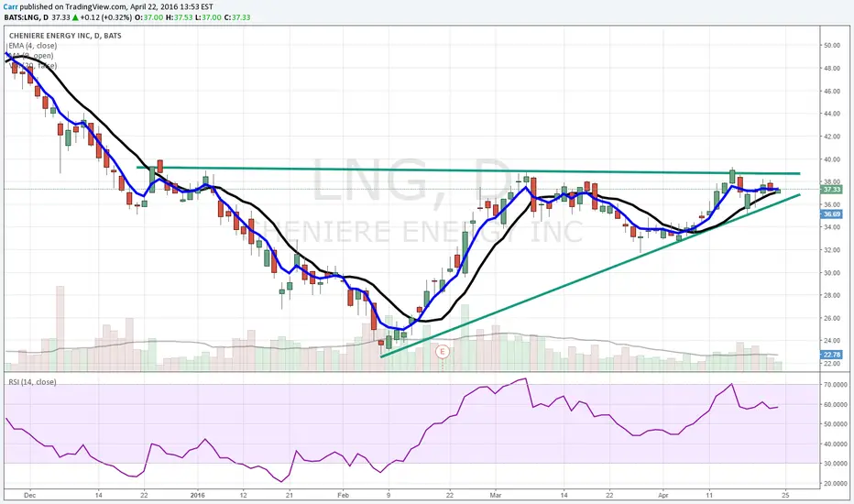Click the 42.00 price axis label

point(831,137)
